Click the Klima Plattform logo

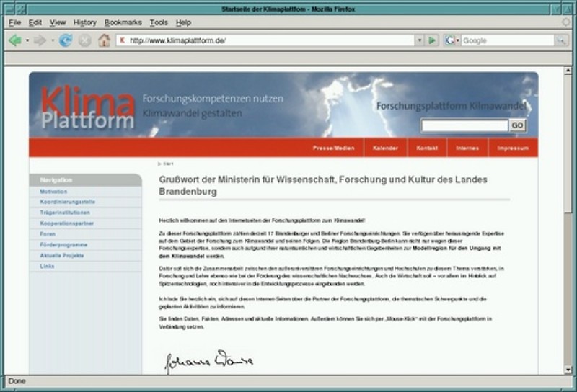click(87, 107)
